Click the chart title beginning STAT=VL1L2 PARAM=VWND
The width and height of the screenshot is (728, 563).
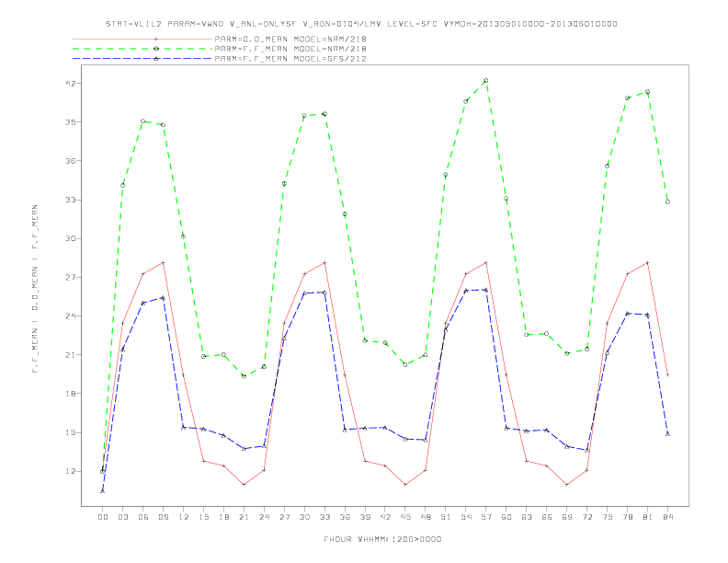361,24
